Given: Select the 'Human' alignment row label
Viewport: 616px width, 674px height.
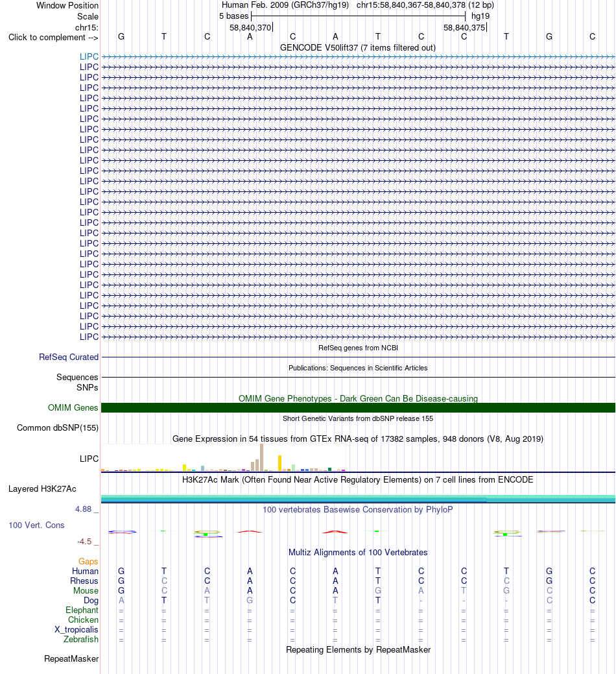Looking at the screenshot, I should tap(85, 572).
